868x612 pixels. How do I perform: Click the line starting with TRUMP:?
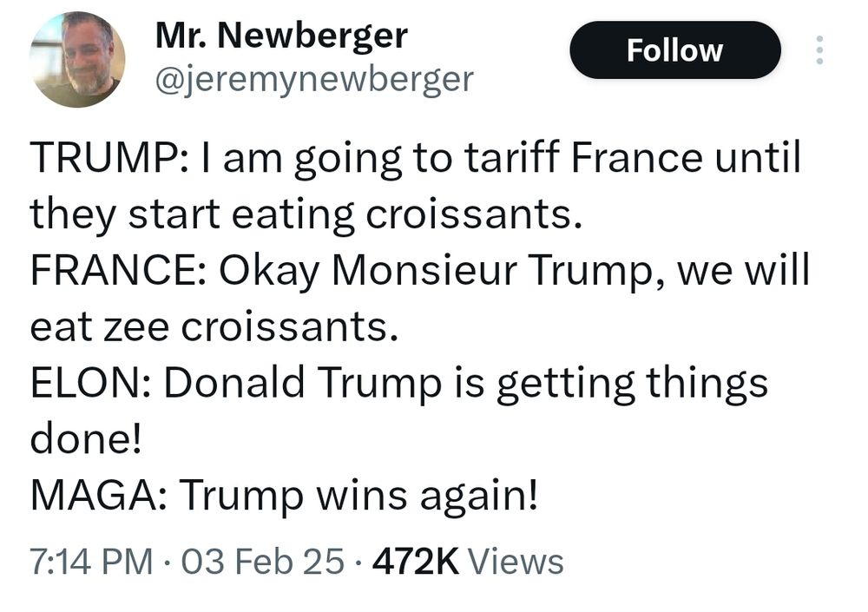[415, 159]
